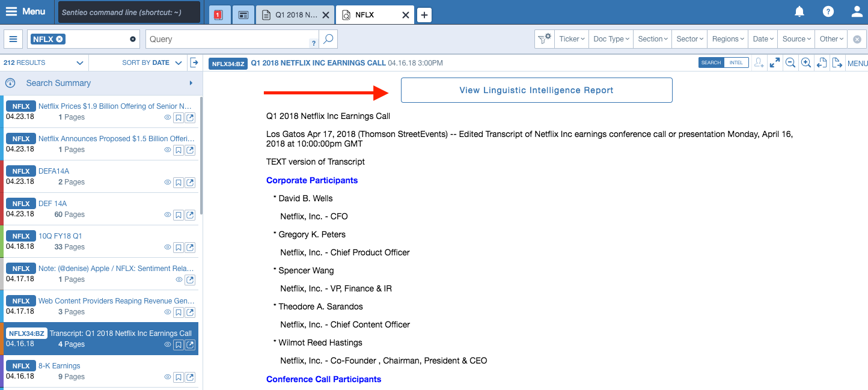Screen dimensions: 868x390
Task: Open the dashboard layout tab icon
Action: (243, 15)
